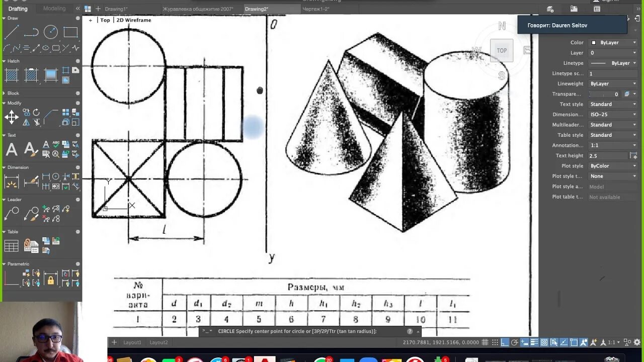Click the Linetype scale value field
The width and height of the screenshot is (644, 362).
613,73
